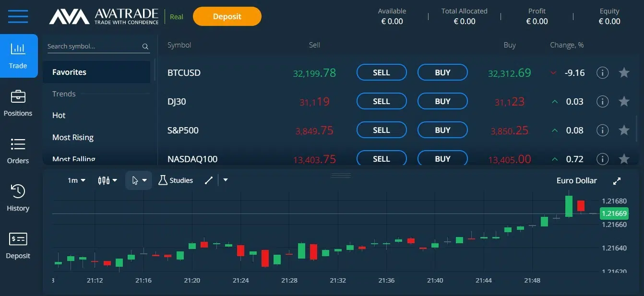The height and width of the screenshot is (296, 644).
Task: Open the Trade section in sidebar
Action: pyautogui.click(x=18, y=56)
